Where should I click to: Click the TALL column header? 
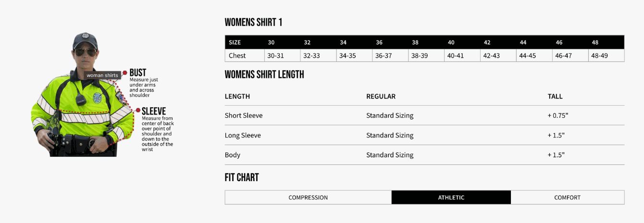pos(555,96)
